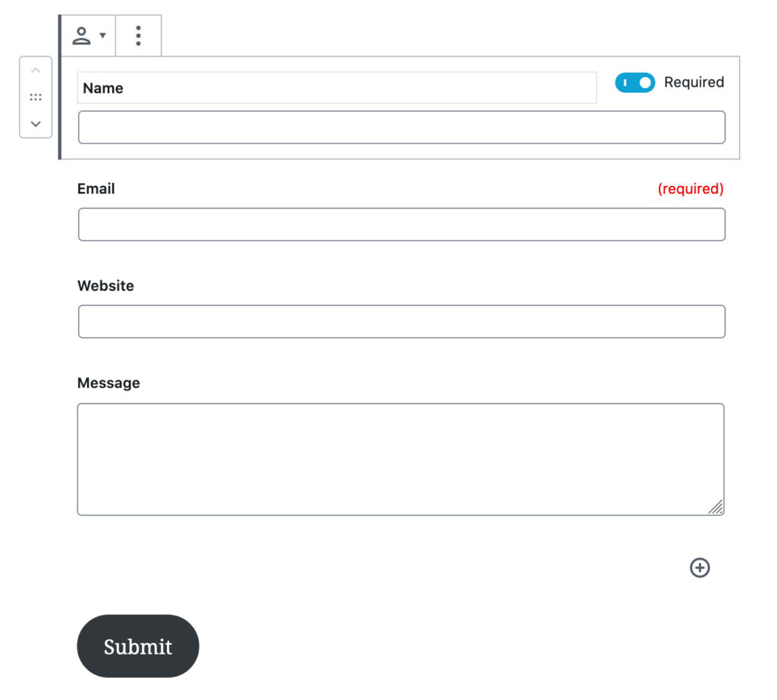Click the six-dot drag handle

point(35,96)
